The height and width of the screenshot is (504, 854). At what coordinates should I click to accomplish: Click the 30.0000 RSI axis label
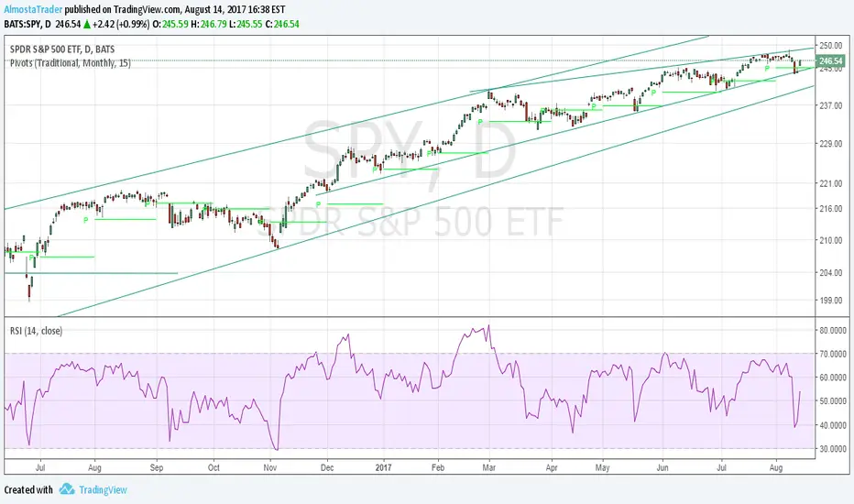click(833, 448)
